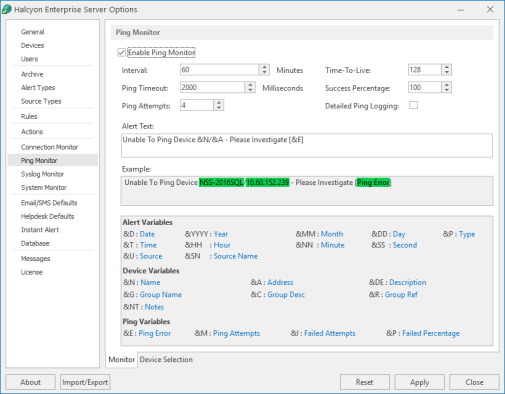This screenshot has height=394, width=505.
Task: Decrement Ping Attempts with down arrow
Action: pyautogui.click(x=219, y=108)
